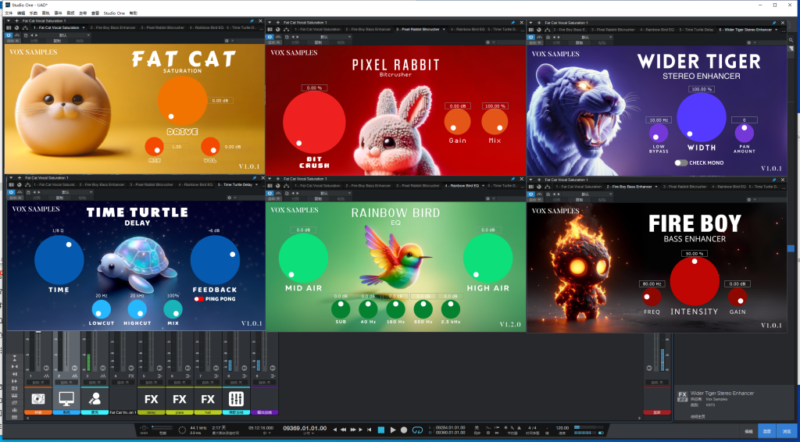Click the mixer faders bus channel icon
Screen dimensions: 800x442
point(237,399)
